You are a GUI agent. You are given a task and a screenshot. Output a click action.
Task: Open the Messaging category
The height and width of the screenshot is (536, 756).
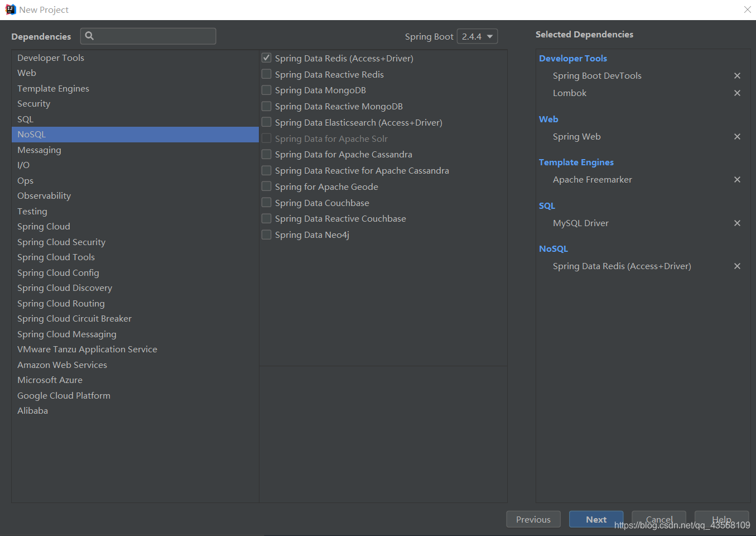pos(135,150)
